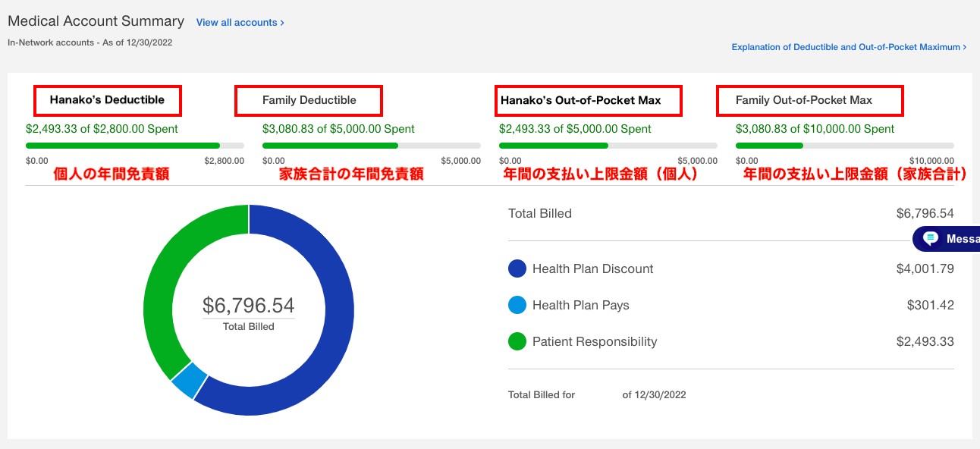Select the light blue Health Plan Pays swatch

click(517, 305)
